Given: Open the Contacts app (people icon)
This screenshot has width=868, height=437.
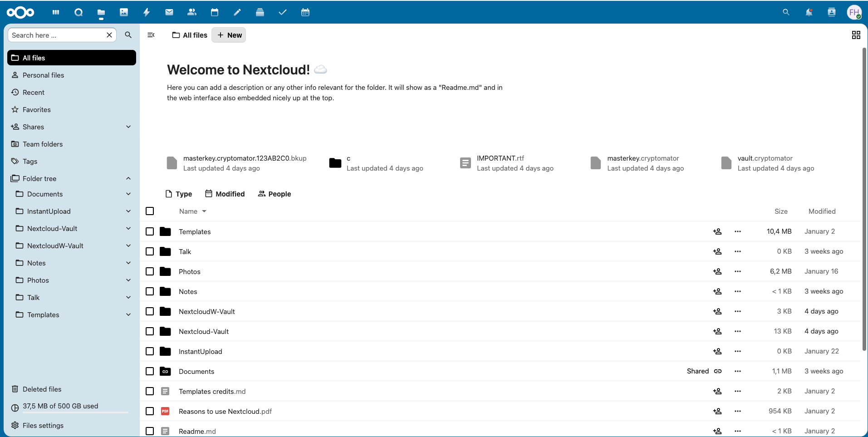Looking at the screenshot, I should [x=192, y=12].
